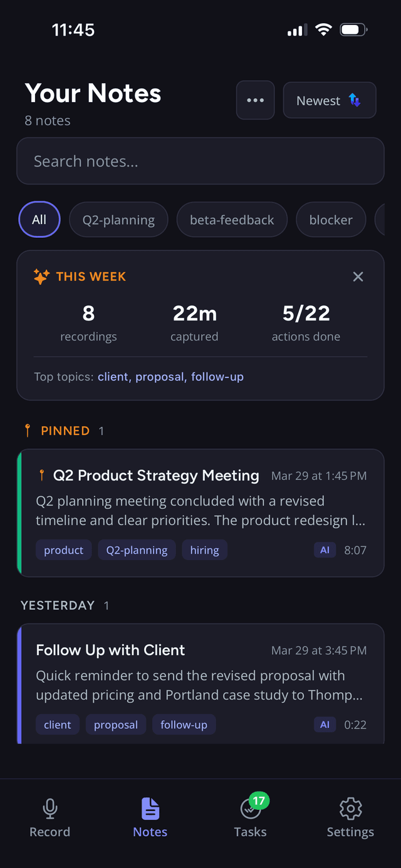
Task: Tap the microphone Record icon in bottom navigation
Action: [49, 808]
